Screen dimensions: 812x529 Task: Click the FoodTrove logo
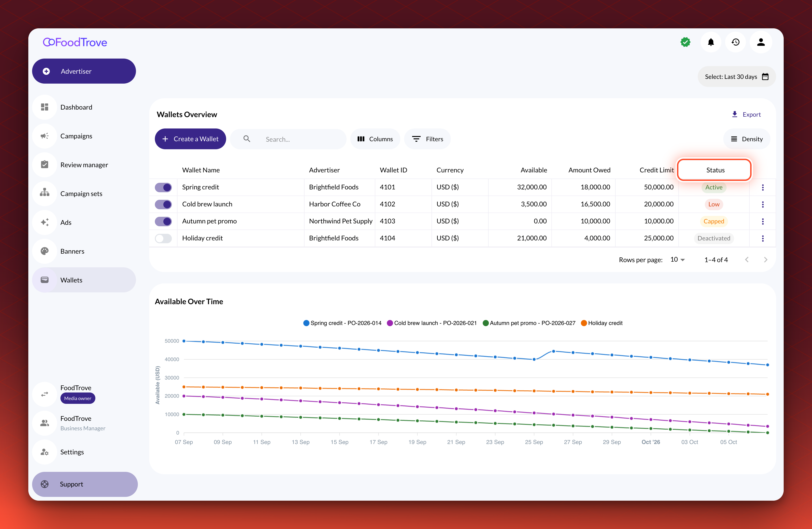point(75,42)
